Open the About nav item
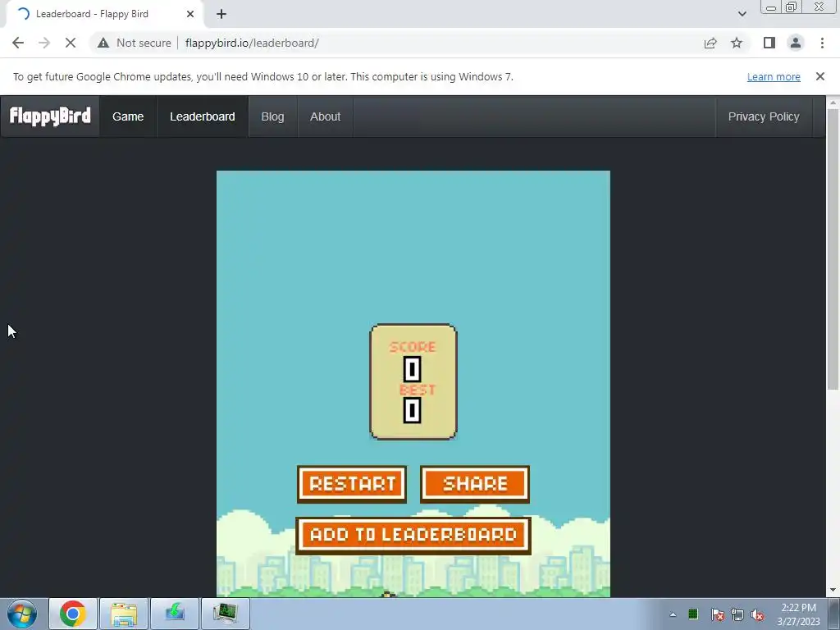Viewport: 840px width, 630px height. (x=325, y=116)
